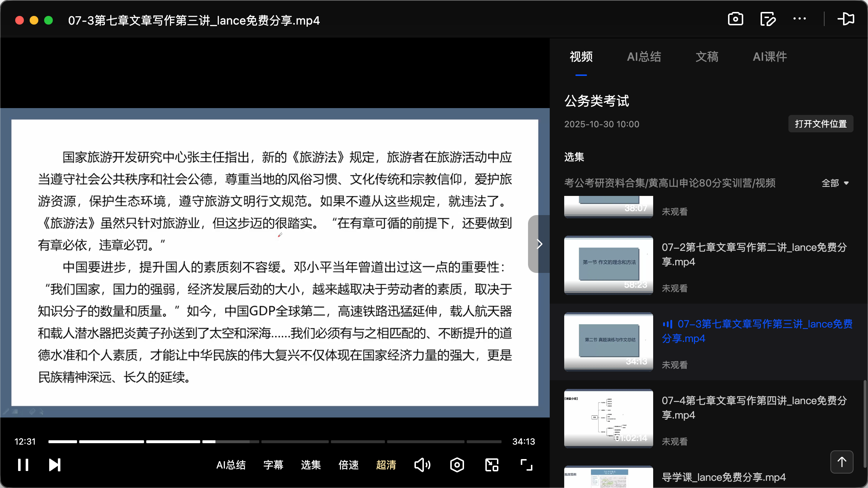Viewport: 868px width, 488px height.
Task: Open the more options ellipsis menu
Action: click(799, 19)
